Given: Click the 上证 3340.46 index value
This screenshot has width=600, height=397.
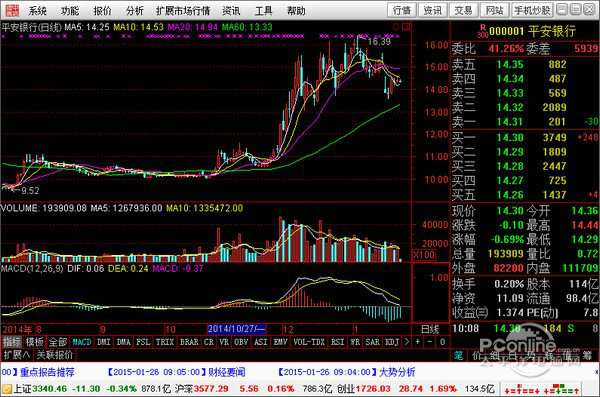Looking at the screenshot, I should 49,389.
